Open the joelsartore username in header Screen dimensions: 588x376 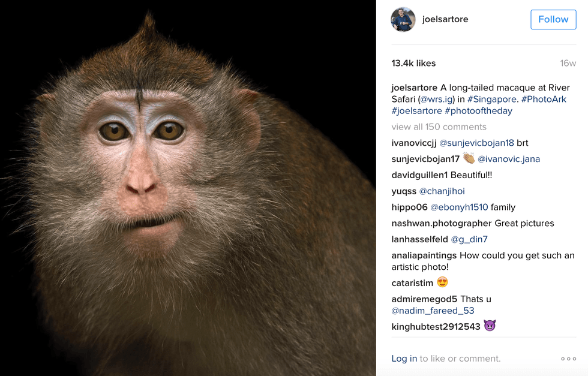[445, 19]
